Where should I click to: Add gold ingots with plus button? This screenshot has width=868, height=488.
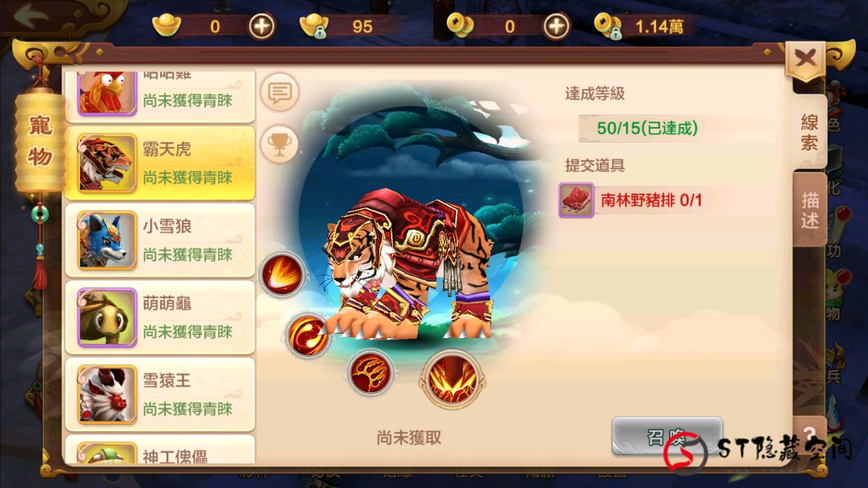pyautogui.click(x=262, y=27)
